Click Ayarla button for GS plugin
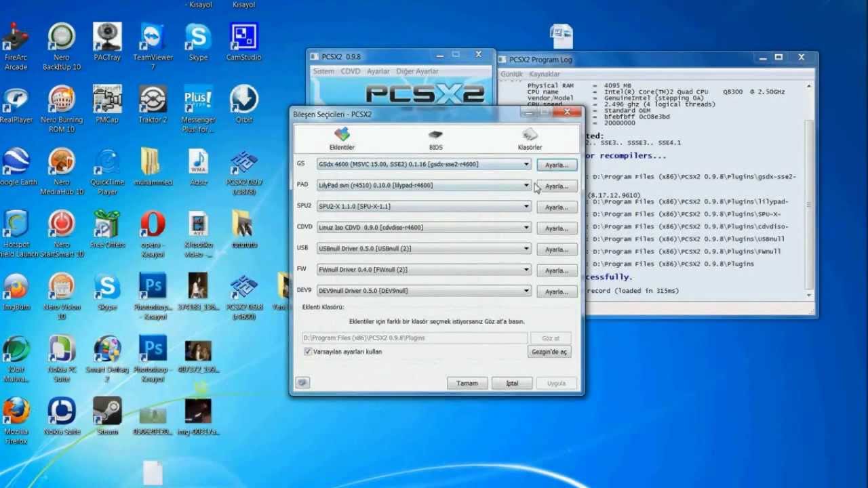Viewport: 868px width, 488px height. 557,165
